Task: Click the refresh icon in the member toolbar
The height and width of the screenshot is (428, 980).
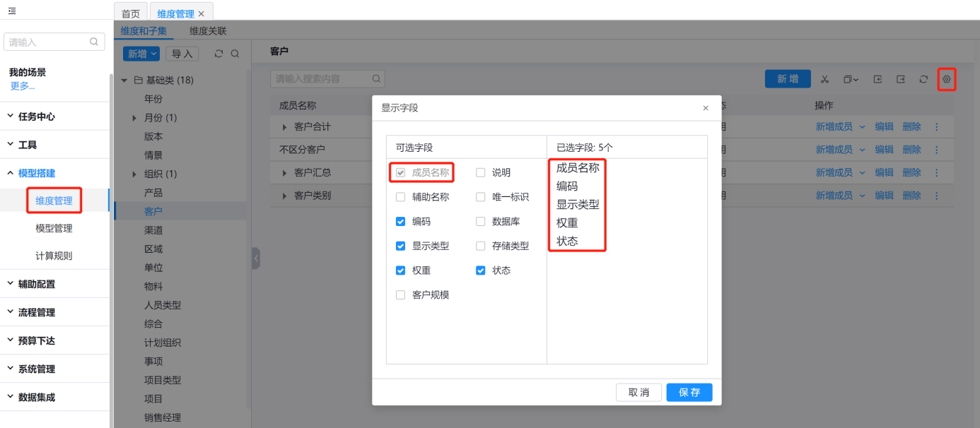Action: [x=923, y=79]
